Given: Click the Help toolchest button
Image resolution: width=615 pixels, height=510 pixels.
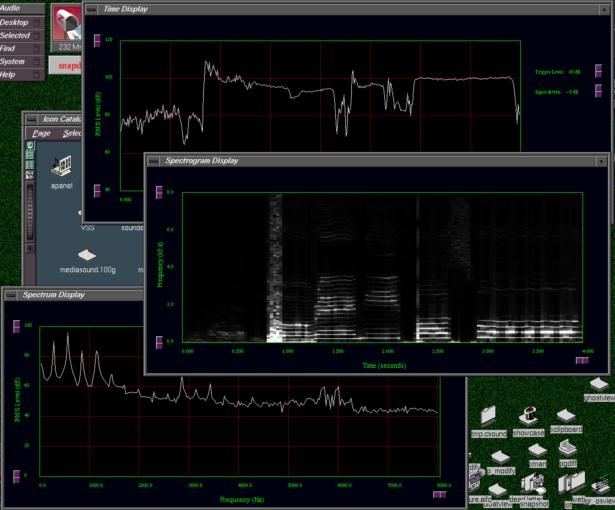Looking at the screenshot, I should 20,74.
